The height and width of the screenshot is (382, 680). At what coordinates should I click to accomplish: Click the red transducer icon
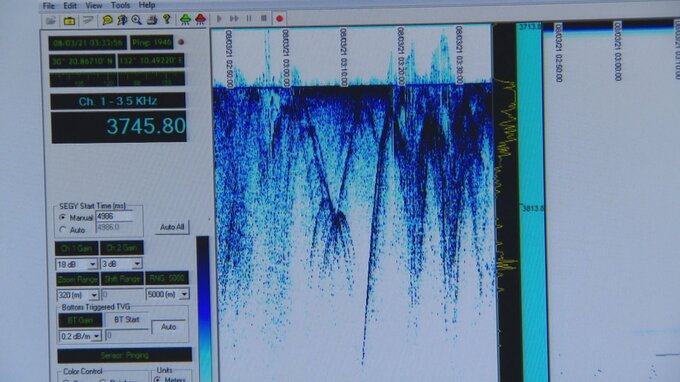click(x=200, y=19)
